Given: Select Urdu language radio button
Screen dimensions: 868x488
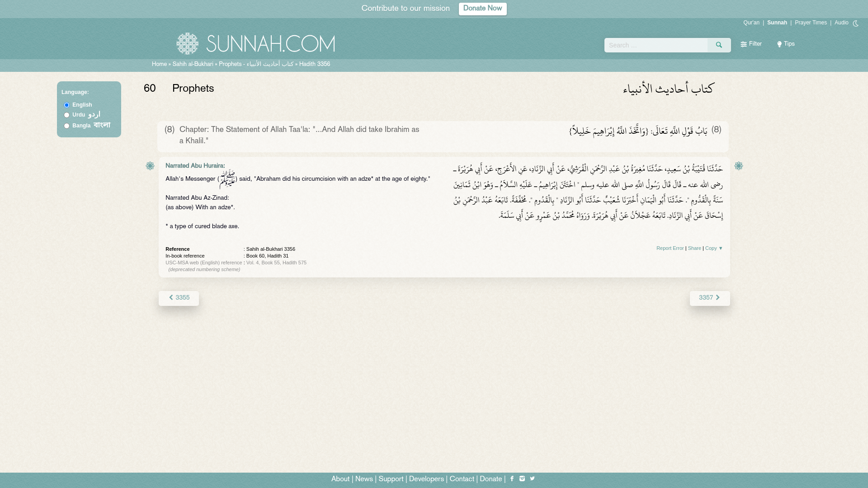Looking at the screenshot, I should coord(66,115).
